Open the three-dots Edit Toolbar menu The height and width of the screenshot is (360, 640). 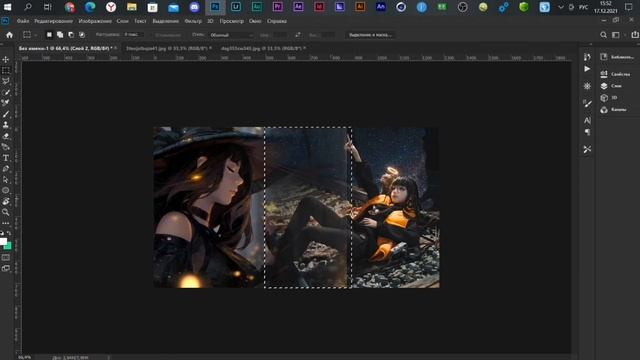[x=6, y=223]
